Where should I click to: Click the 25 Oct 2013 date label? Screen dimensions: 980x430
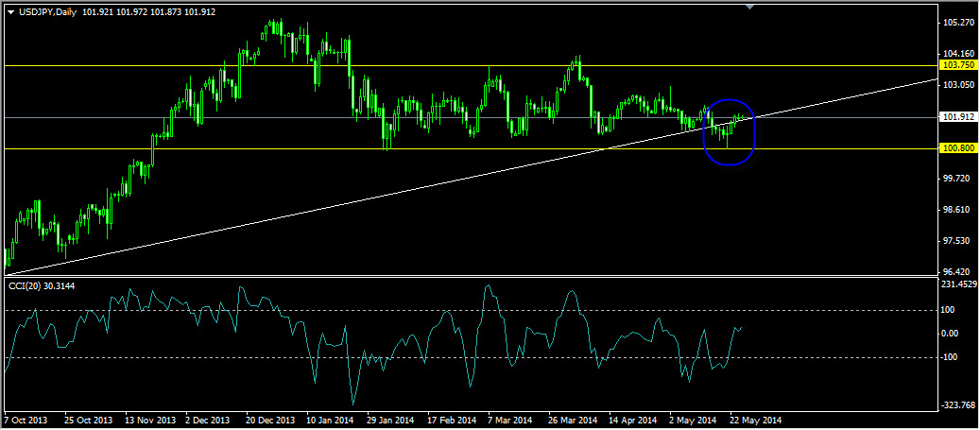[x=88, y=420]
